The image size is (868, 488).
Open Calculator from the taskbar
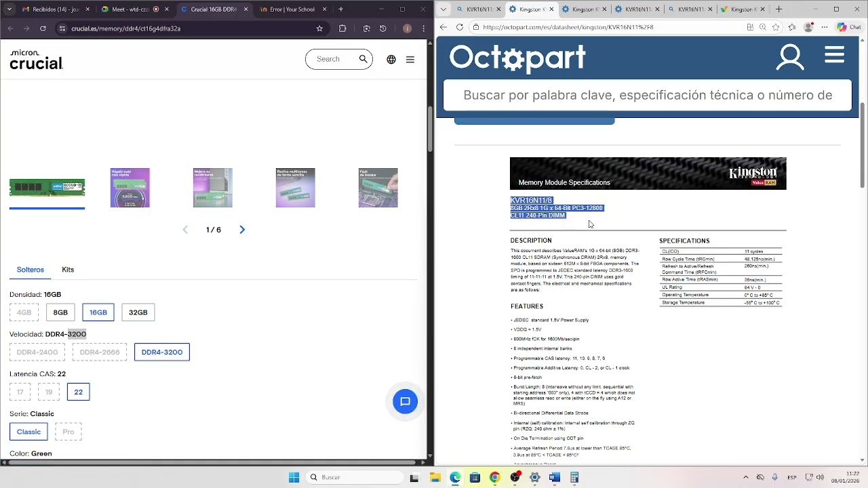click(574, 477)
